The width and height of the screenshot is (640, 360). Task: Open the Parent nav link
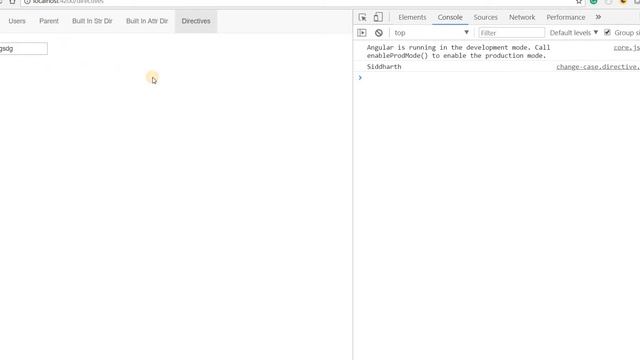pos(49,21)
